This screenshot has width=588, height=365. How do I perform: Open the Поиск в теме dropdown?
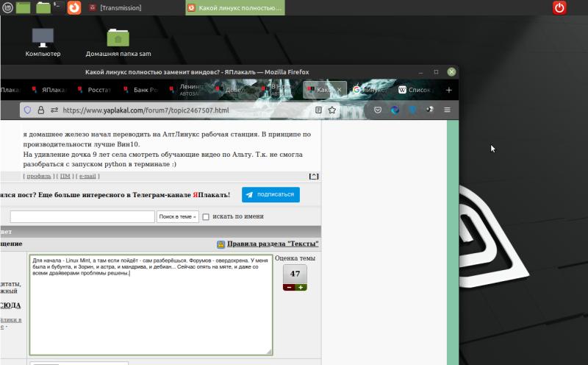click(178, 216)
